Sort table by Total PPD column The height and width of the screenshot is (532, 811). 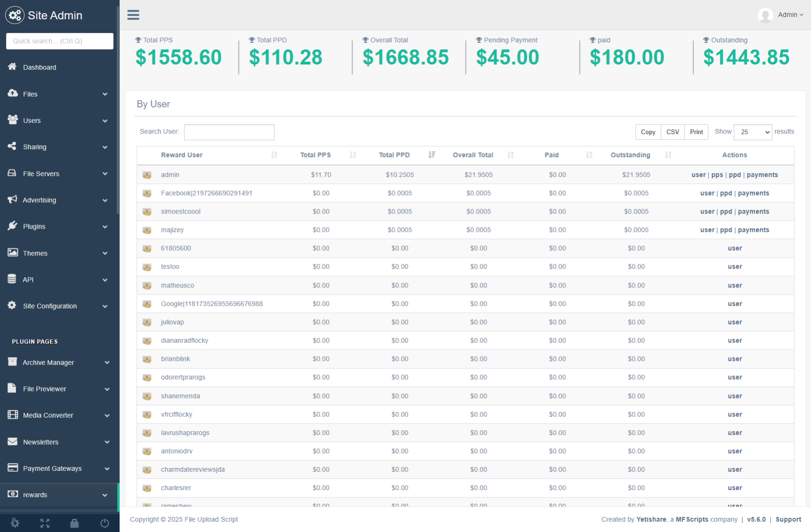coord(394,155)
